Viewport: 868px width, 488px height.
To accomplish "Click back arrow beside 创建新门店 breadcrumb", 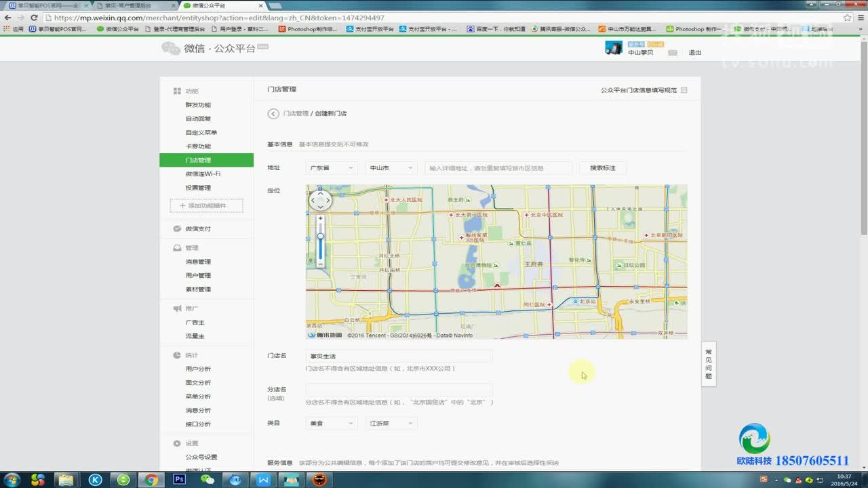I will click(x=273, y=114).
